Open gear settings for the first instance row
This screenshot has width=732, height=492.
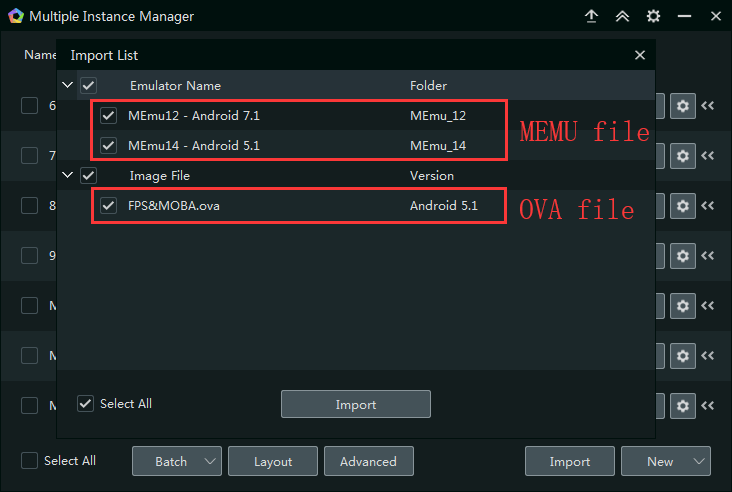click(x=683, y=106)
